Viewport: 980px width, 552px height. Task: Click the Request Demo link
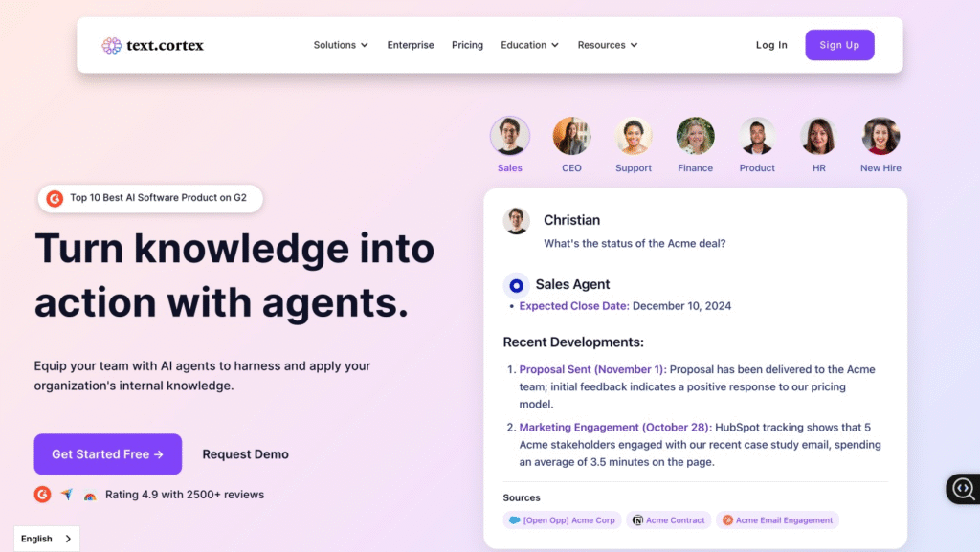coord(245,454)
